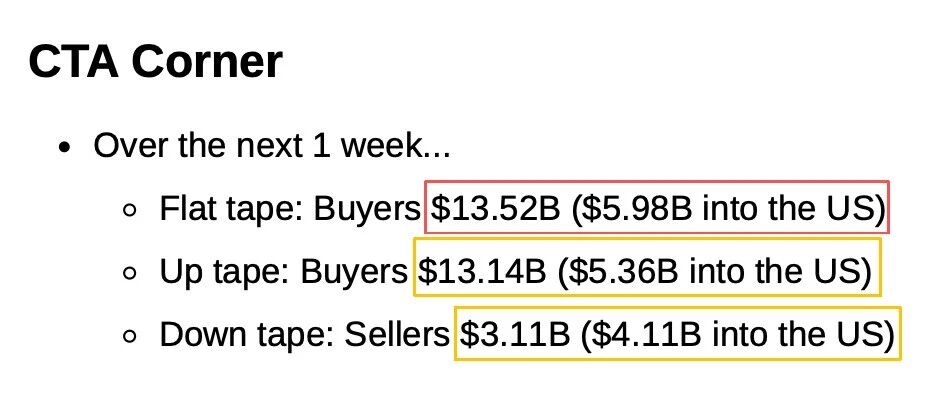Click the hollow bullet beside Down tape
This screenshot has width=940, height=399.
pyautogui.click(x=129, y=337)
